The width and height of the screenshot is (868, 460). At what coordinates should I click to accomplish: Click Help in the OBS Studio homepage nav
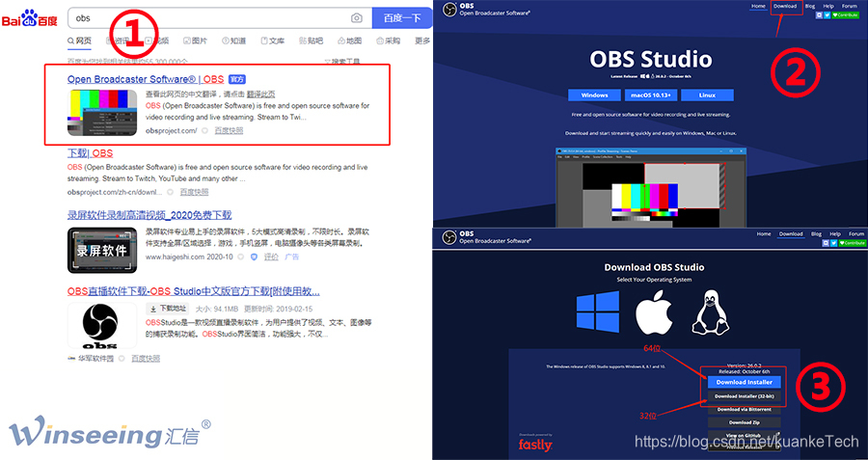click(x=828, y=6)
